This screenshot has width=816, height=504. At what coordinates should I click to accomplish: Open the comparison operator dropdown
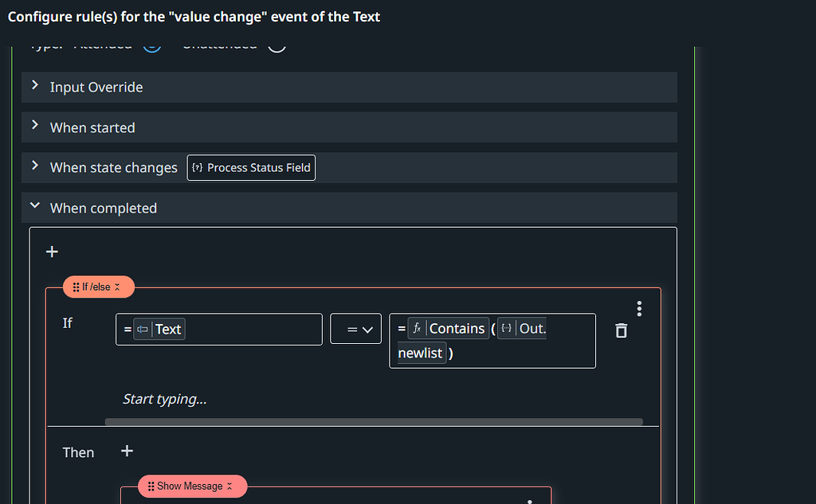[x=355, y=328]
